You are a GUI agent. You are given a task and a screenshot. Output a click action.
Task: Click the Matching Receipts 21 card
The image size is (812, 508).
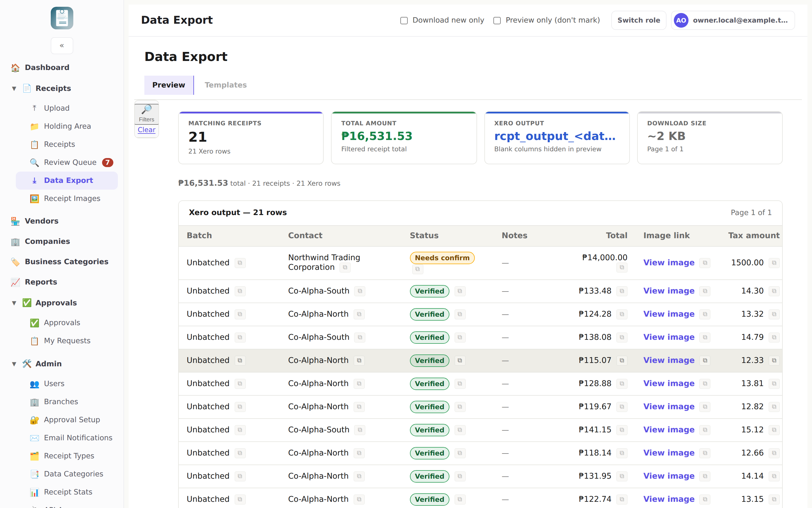coord(251,138)
